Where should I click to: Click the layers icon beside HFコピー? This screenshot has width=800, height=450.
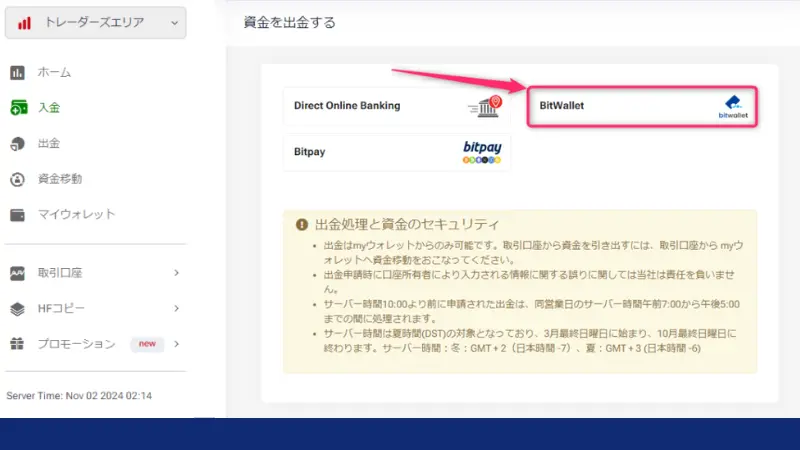click(17, 308)
